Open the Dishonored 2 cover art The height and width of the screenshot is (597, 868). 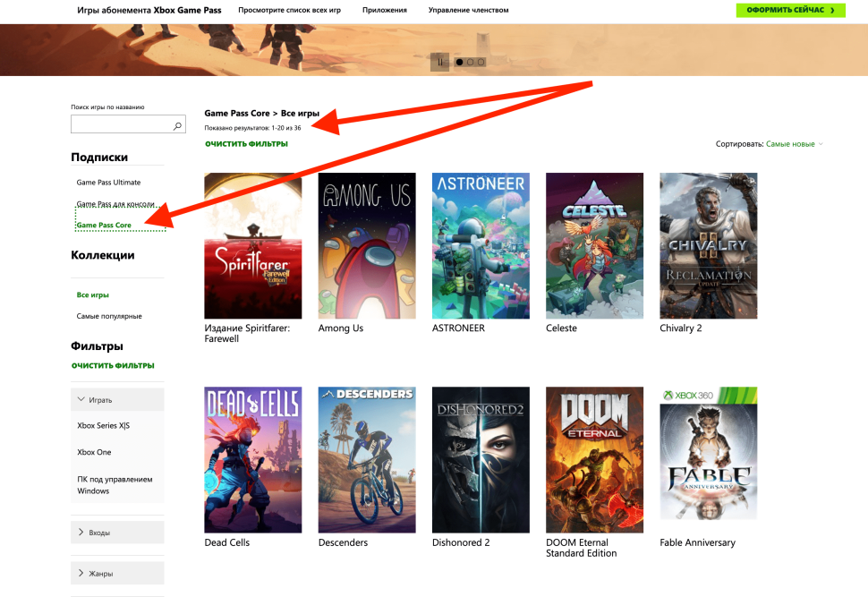pos(481,460)
